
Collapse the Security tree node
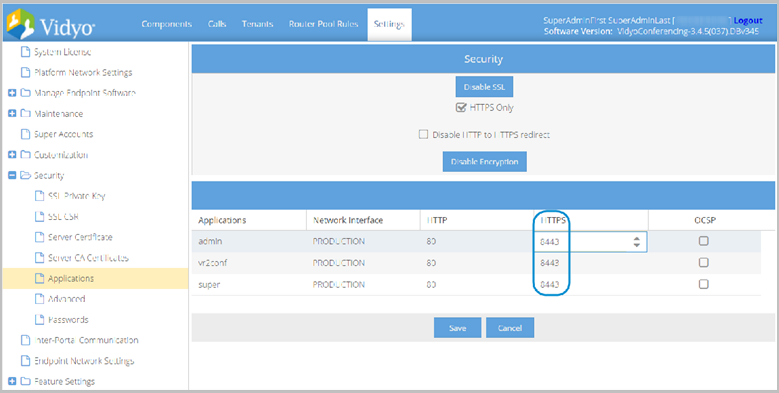click(x=13, y=175)
